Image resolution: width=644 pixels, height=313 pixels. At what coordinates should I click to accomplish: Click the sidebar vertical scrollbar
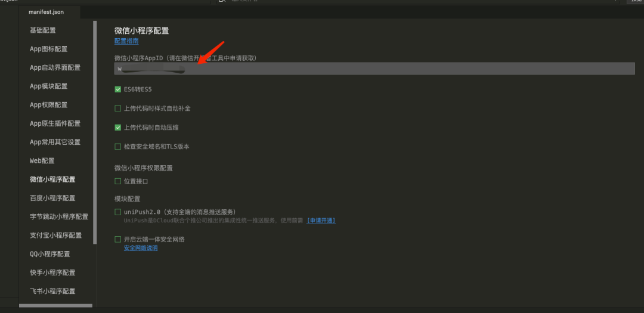coord(95,132)
